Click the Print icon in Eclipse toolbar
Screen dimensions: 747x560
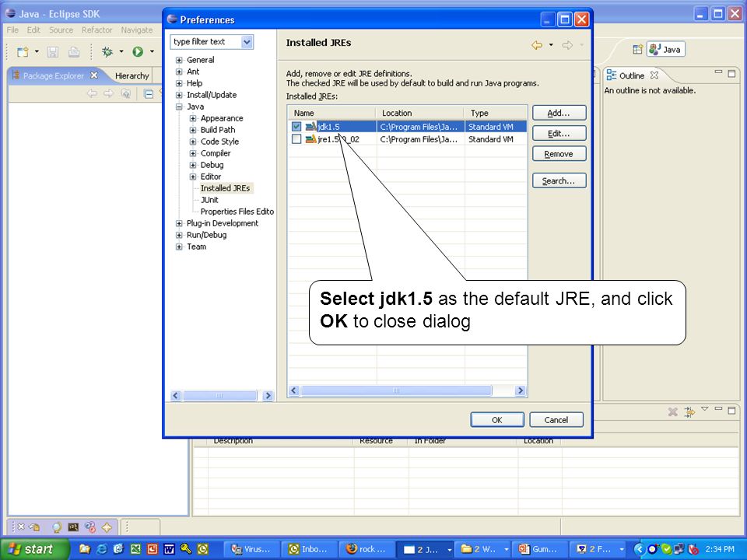(x=74, y=51)
